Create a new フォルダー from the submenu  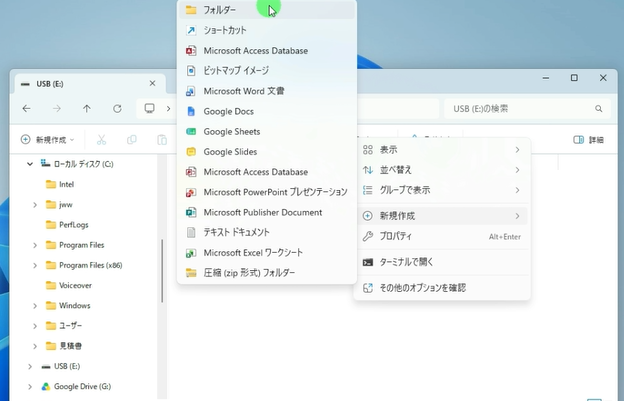[x=267, y=10]
